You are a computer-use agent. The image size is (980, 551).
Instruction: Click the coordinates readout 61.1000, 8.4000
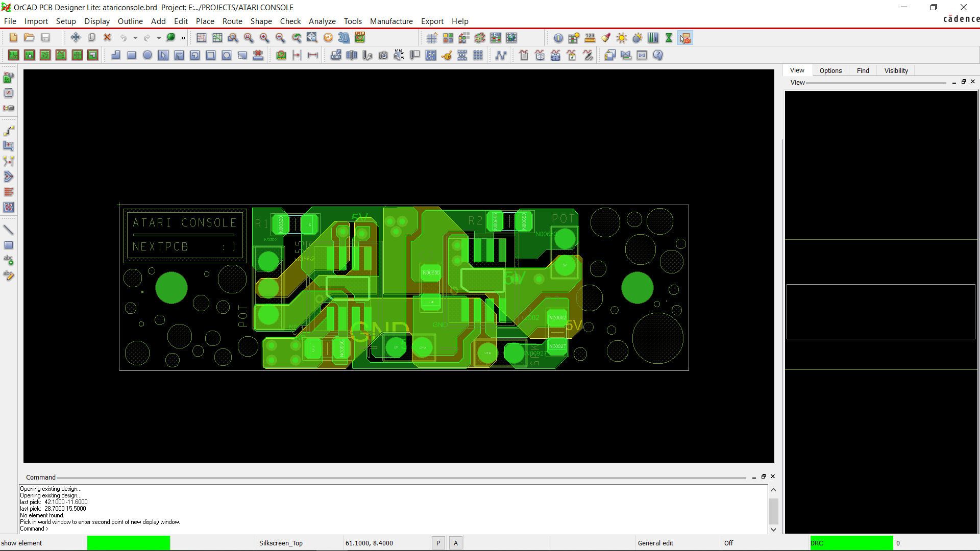click(369, 543)
